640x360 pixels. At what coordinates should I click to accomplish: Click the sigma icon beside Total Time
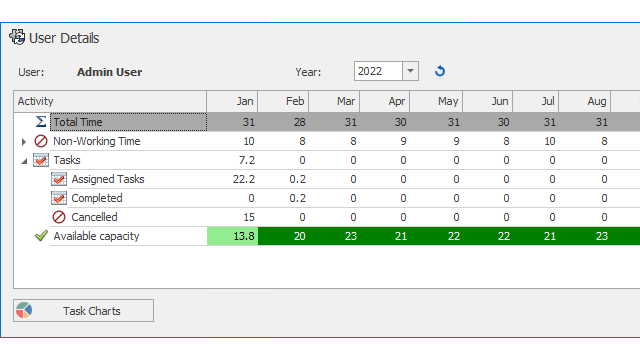pyautogui.click(x=41, y=122)
